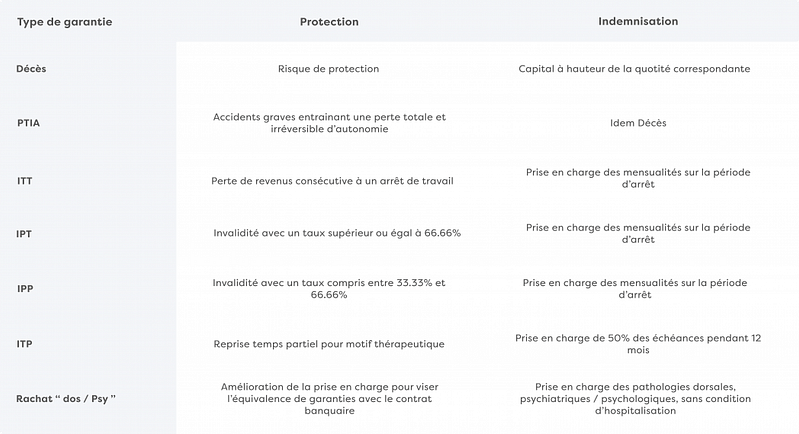This screenshot has height=434, width=799.
Task: Click 'Reprise temps partiel pour motif thérapeutique'
Action: (x=329, y=344)
